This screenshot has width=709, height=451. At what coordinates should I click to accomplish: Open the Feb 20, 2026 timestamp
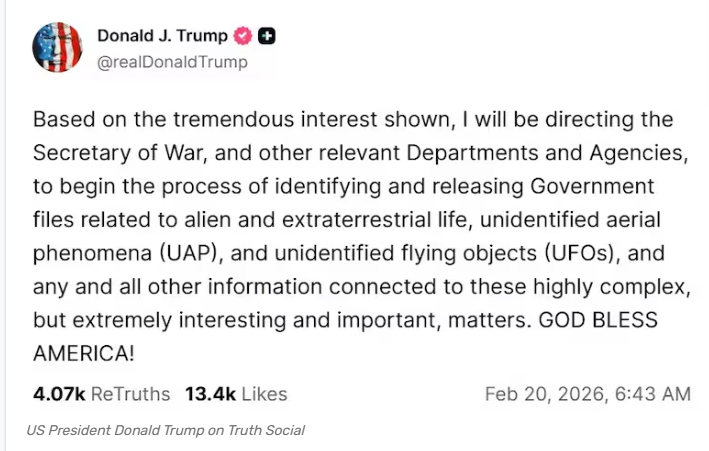coord(587,394)
